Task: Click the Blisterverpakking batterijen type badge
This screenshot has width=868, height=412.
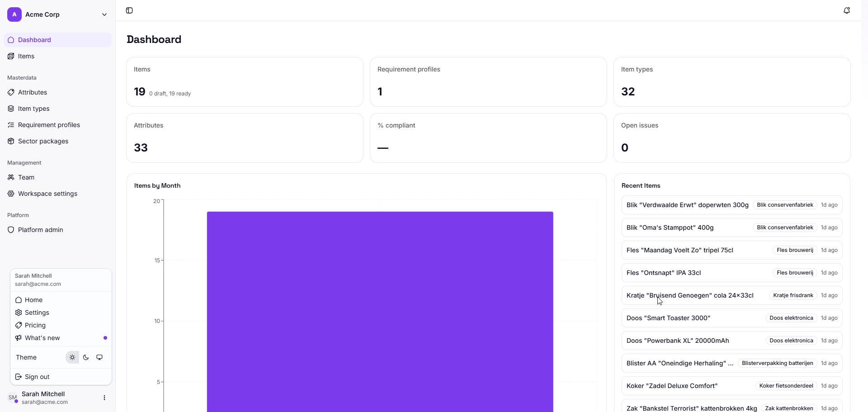Action: (x=778, y=363)
